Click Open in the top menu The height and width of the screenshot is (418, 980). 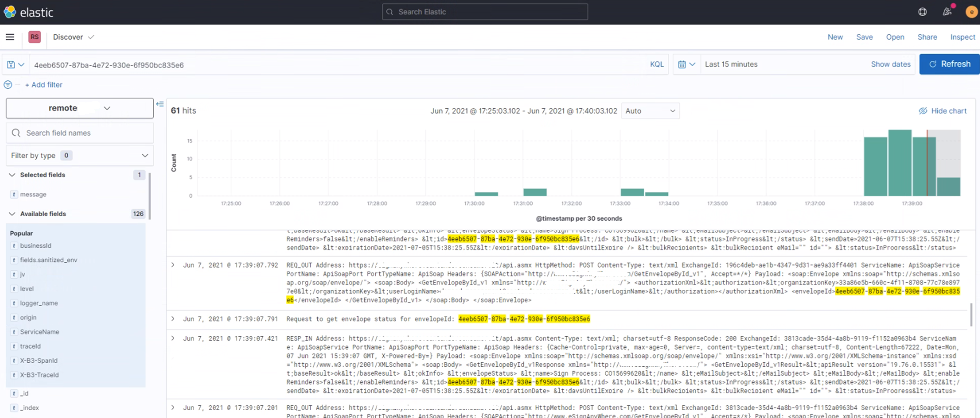[895, 37]
